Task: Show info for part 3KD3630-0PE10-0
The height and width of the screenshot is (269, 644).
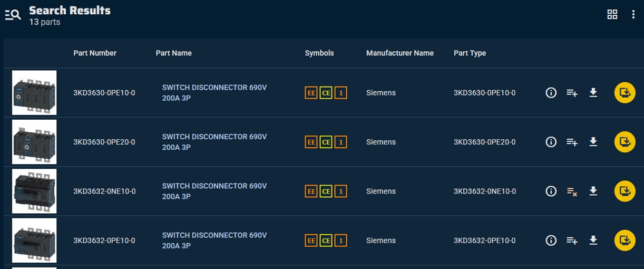Action: 551,93
